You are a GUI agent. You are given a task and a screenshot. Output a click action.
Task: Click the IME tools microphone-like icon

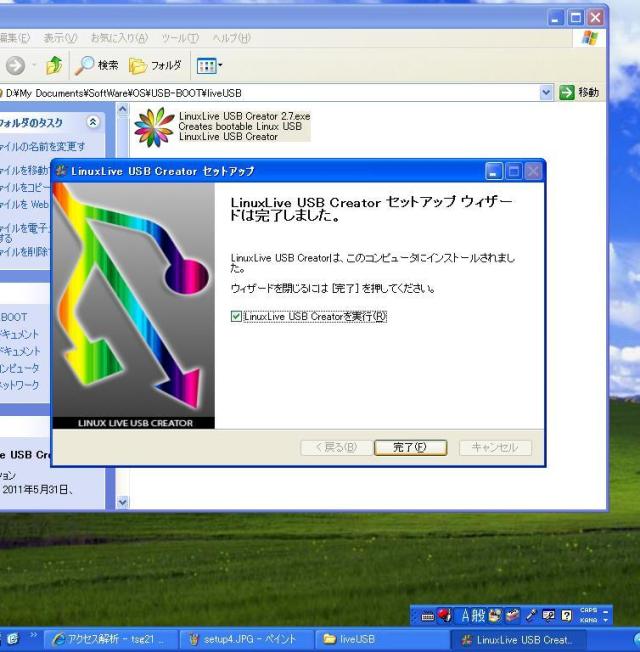click(x=532, y=615)
